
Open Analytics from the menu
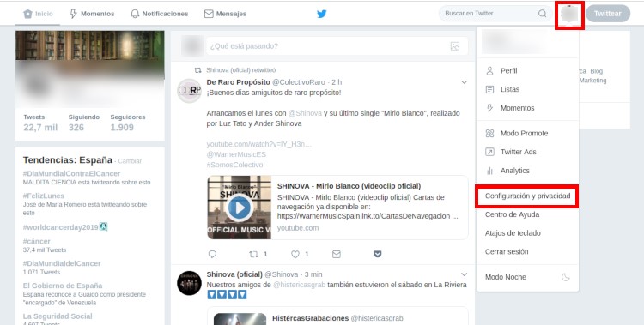click(515, 171)
